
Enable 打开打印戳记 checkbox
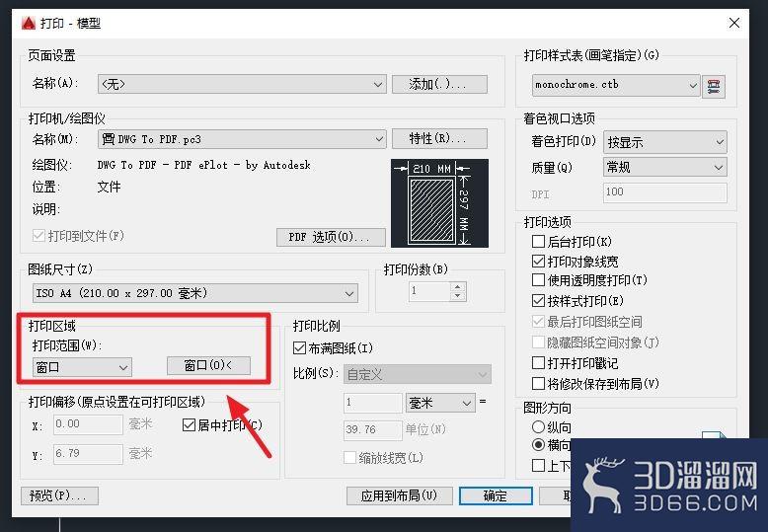(538, 362)
